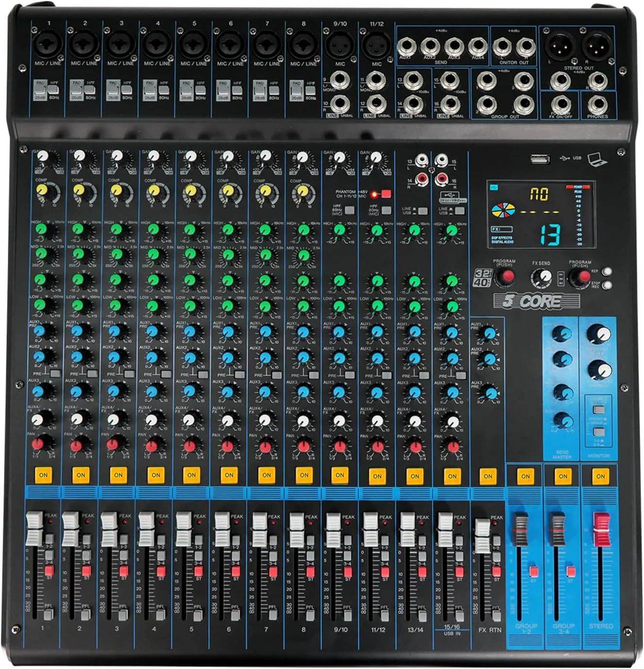Click the laptop icon in top right
Image resolution: width=644 pixels, height=669 pixels.
[x=597, y=159]
